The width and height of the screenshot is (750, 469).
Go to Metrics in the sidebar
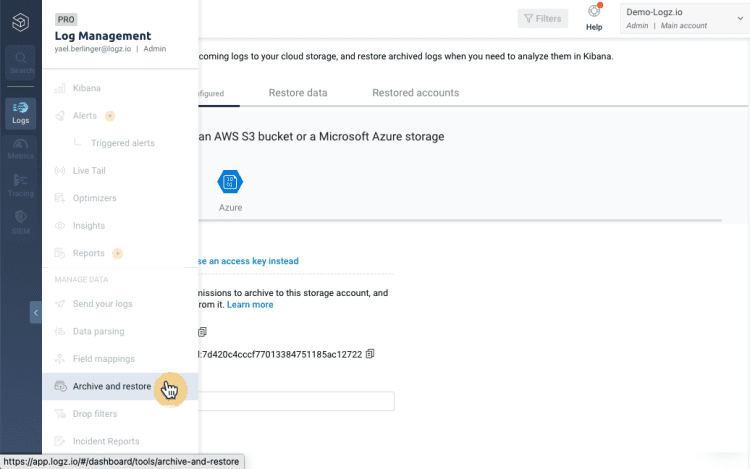click(x=21, y=147)
